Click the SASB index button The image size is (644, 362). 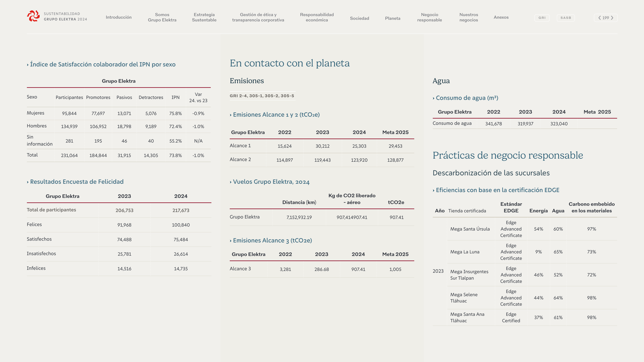(x=566, y=18)
